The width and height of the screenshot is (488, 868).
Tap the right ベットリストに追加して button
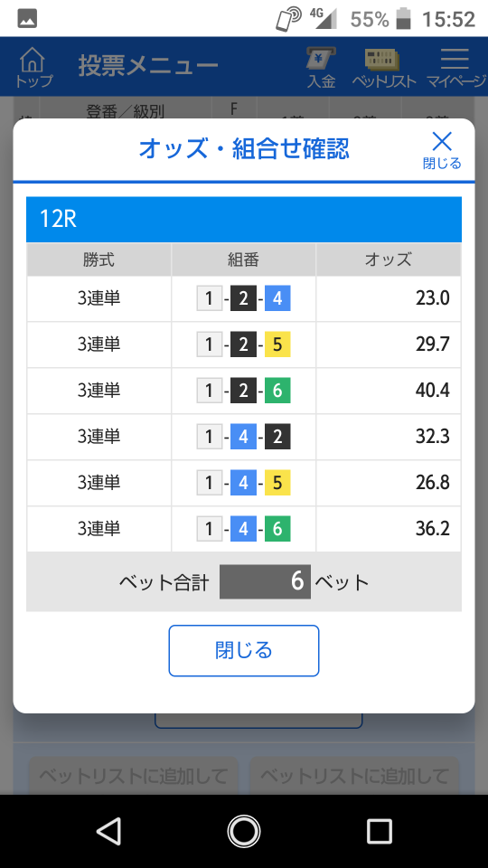(x=354, y=776)
